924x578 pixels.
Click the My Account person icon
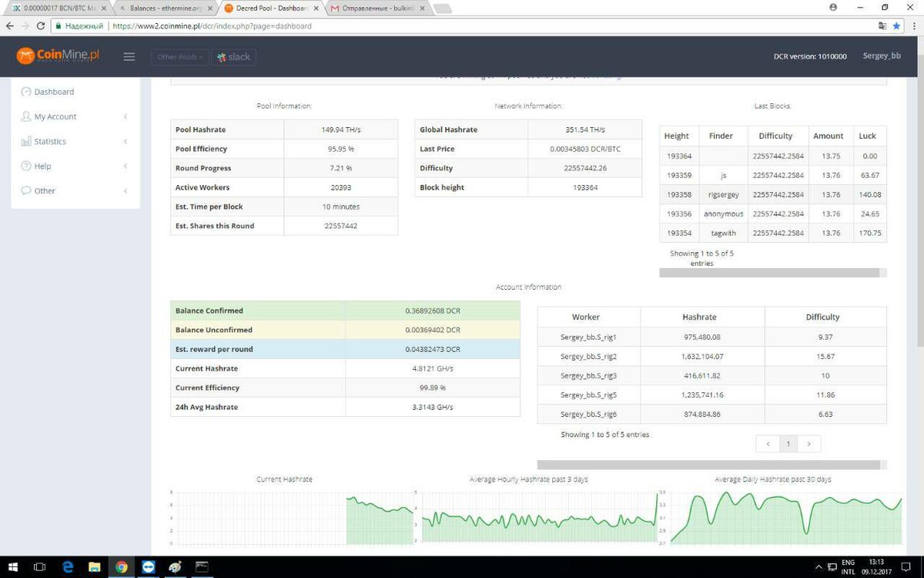(x=26, y=116)
